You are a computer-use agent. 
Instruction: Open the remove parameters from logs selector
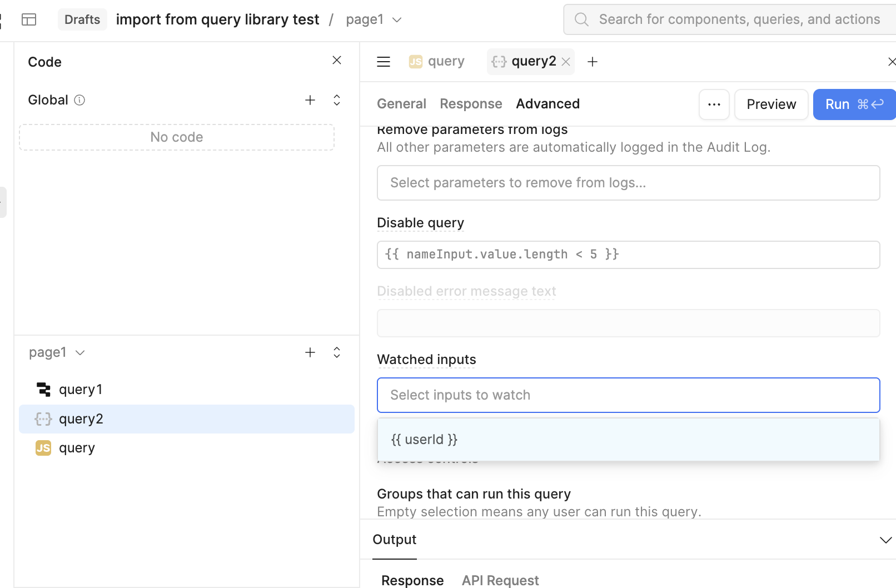pyautogui.click(x=629, y=183)
